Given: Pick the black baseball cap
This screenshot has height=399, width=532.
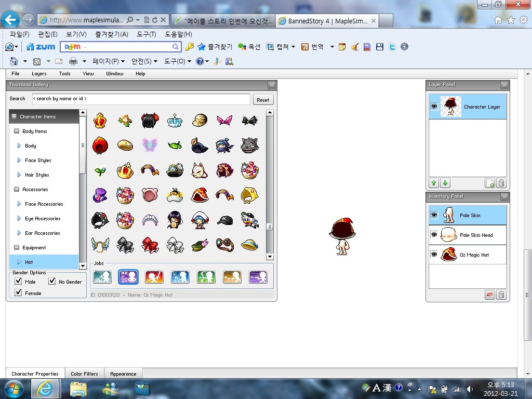Looking at the screenshot, I should pyautogui.click(x=224, y=220).
